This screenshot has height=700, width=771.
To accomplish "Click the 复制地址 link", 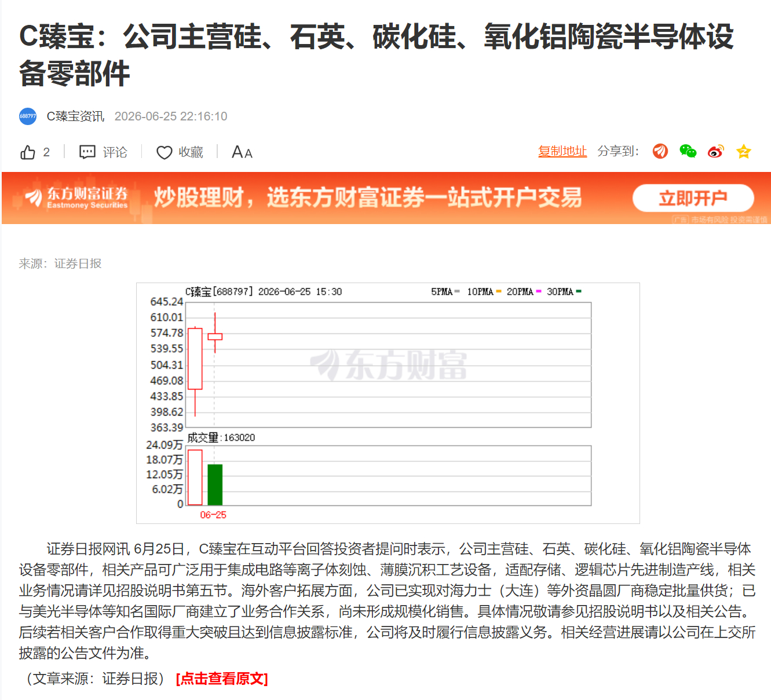I will click(x=562, y=151).
